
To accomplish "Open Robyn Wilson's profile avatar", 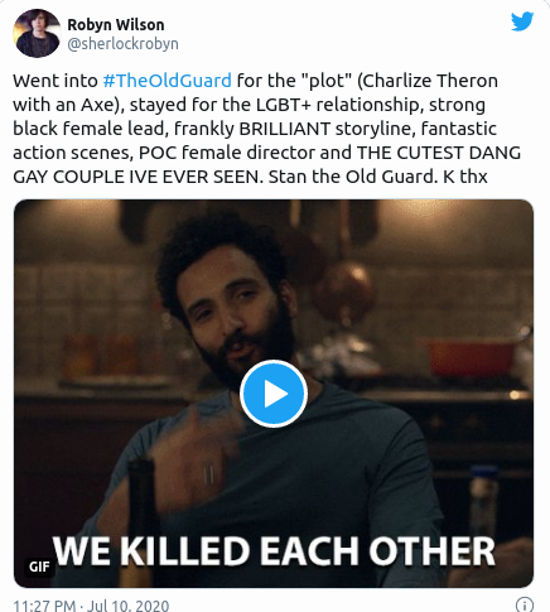I will tap(37, 34).
